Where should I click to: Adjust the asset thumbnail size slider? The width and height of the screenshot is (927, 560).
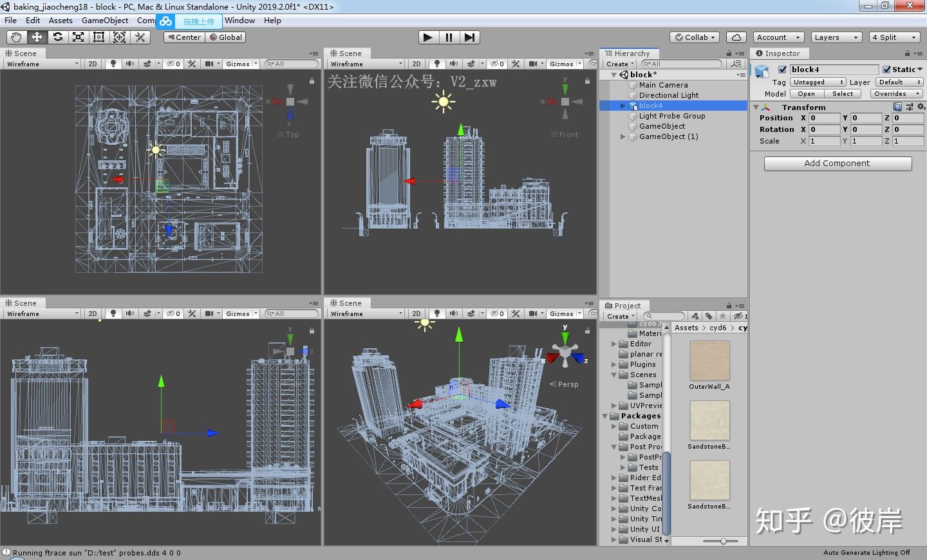point(724,541)
